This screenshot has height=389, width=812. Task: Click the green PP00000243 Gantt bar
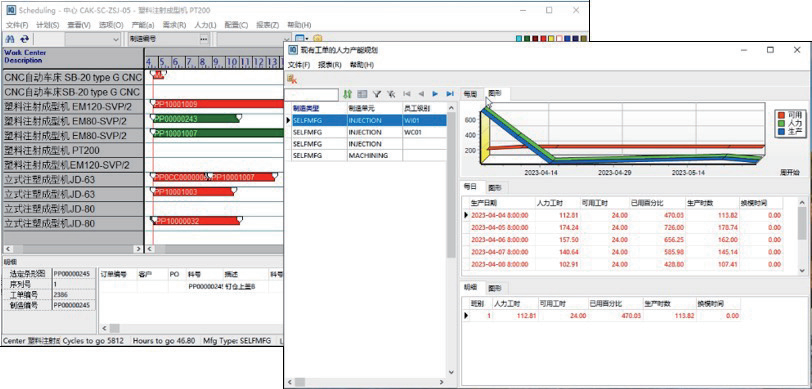[x=196, y=119]
